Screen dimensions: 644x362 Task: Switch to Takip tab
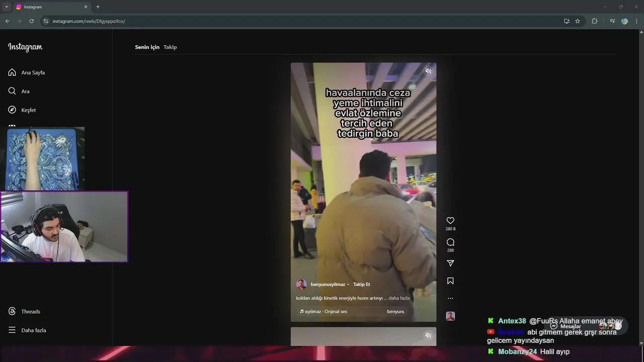(x=170, y=47)
